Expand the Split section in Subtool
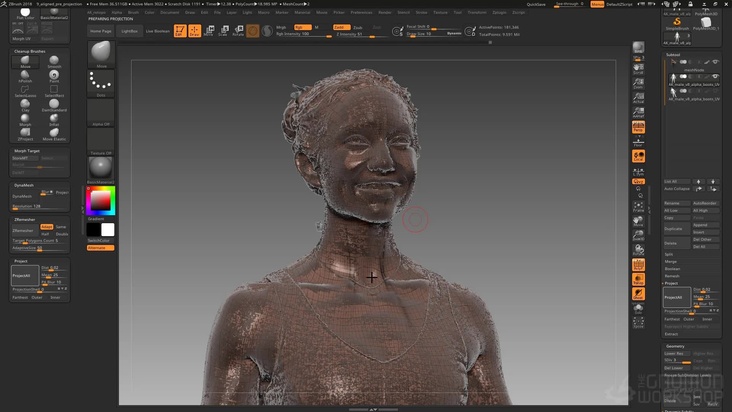 click(x=669, y=254)
